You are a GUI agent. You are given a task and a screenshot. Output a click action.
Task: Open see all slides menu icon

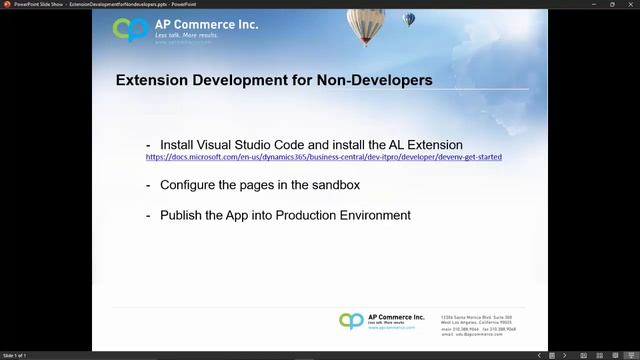point(552,356)
